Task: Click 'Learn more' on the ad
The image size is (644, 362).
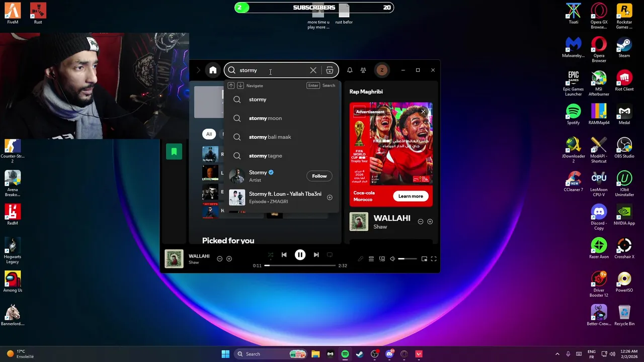Action: [x=411, y=196]
